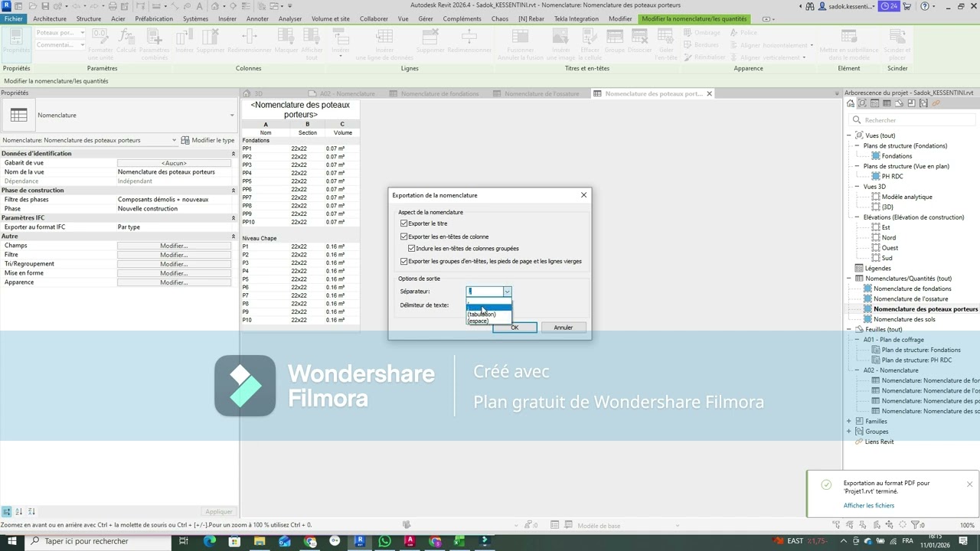Dismiss the PDF export notification
This screenshot has height=551, width=980.
click(969, 484)
